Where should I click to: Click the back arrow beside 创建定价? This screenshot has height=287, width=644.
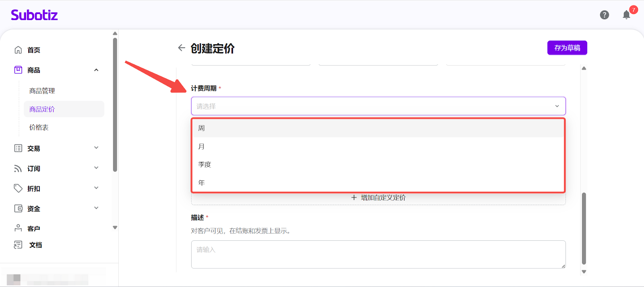(x=182, y=48)
